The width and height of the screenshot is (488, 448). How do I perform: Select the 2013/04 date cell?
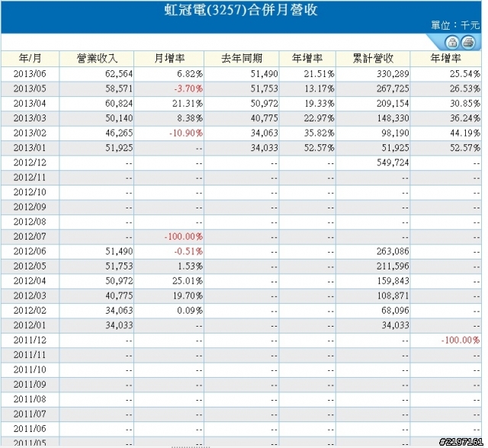click(x=30, y=104)
